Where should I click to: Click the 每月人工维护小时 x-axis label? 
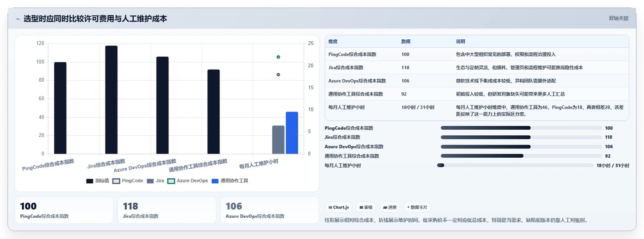click(259, 164)
